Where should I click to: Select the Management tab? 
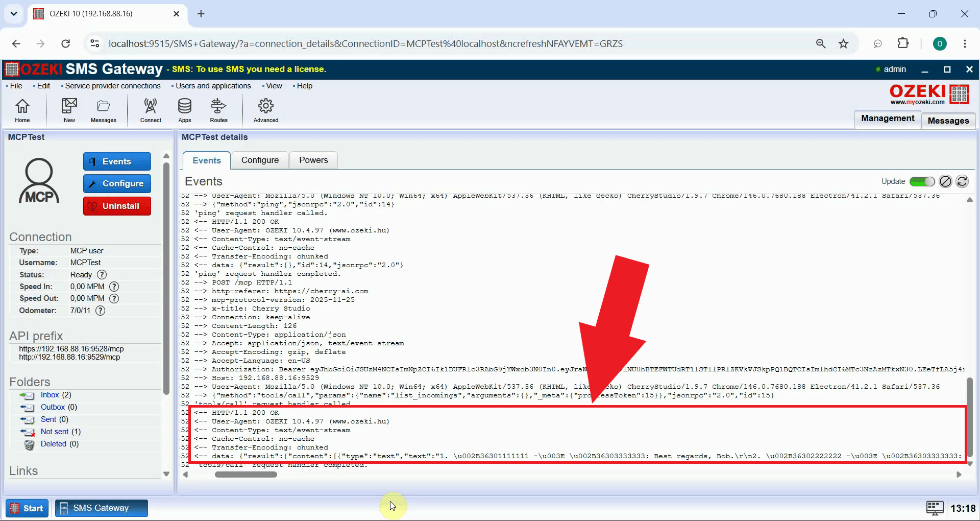(x=888, y=119)
